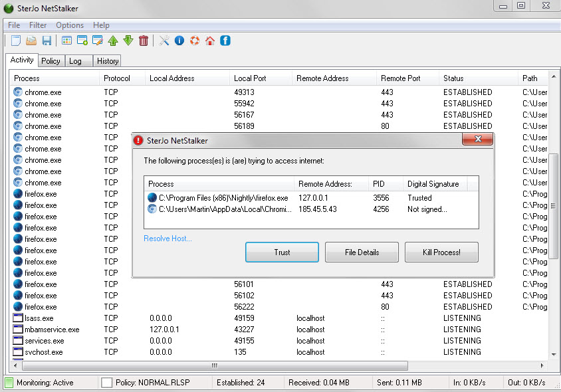Sort by the Local Port column header

[x=261, y=78]
